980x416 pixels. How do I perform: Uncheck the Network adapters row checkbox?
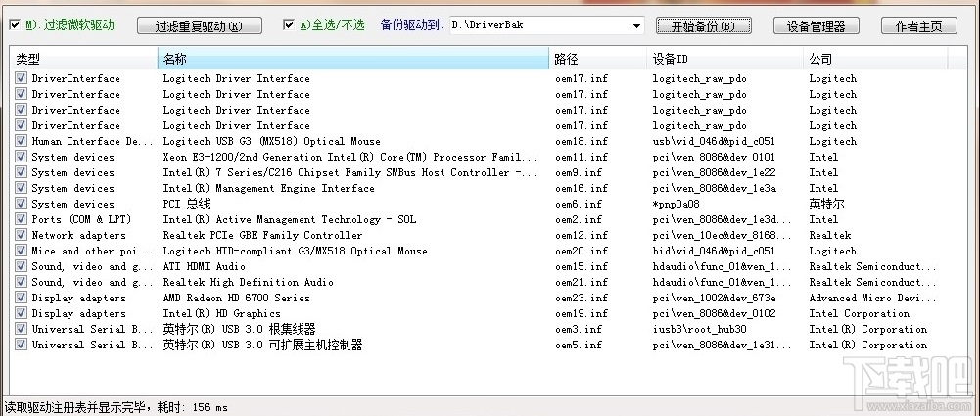pyautogui.click(x=22, y=234)
